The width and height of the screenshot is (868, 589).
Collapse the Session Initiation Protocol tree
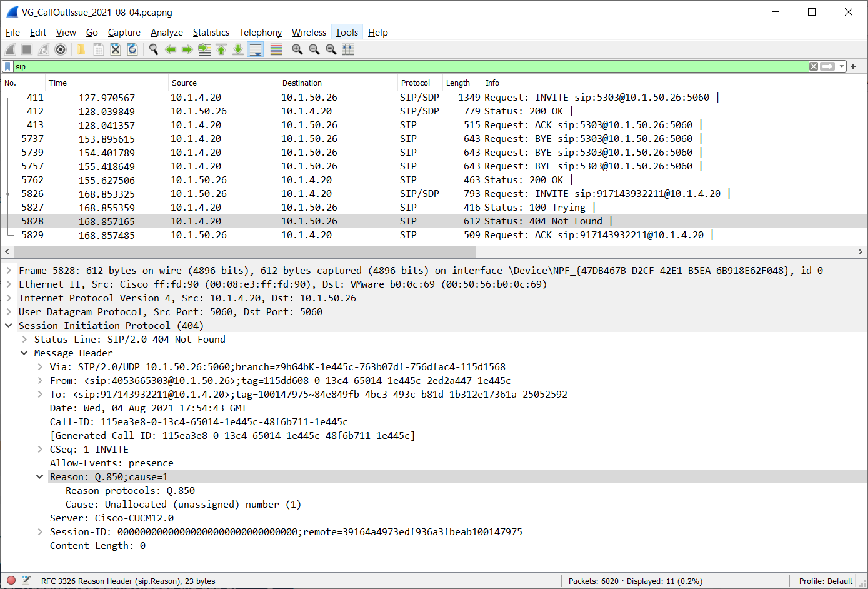click(x=9, y=326)
